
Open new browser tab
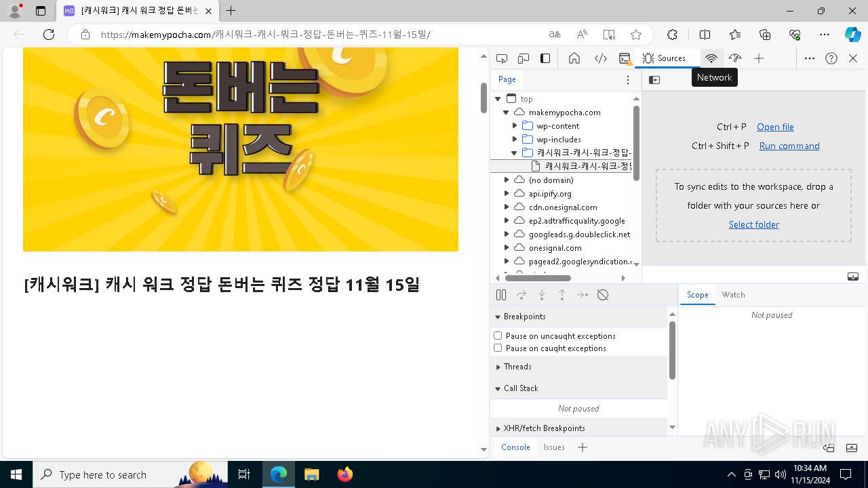coord(231,11)
